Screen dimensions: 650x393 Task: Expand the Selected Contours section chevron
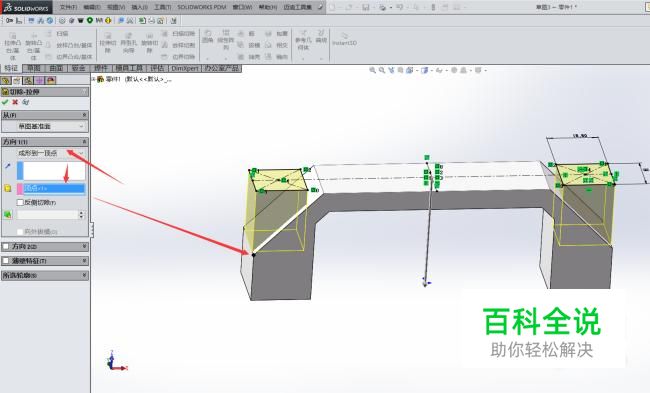pyautogui.click(x=84, y=275)
